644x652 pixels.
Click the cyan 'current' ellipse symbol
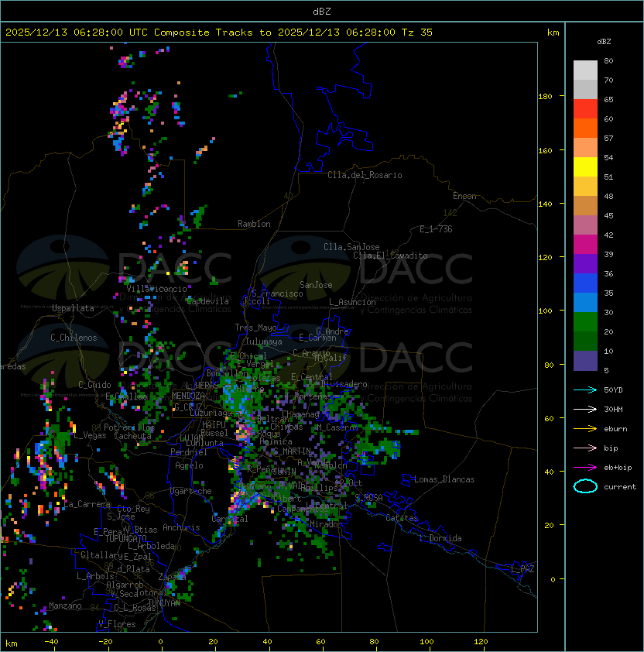585,486
